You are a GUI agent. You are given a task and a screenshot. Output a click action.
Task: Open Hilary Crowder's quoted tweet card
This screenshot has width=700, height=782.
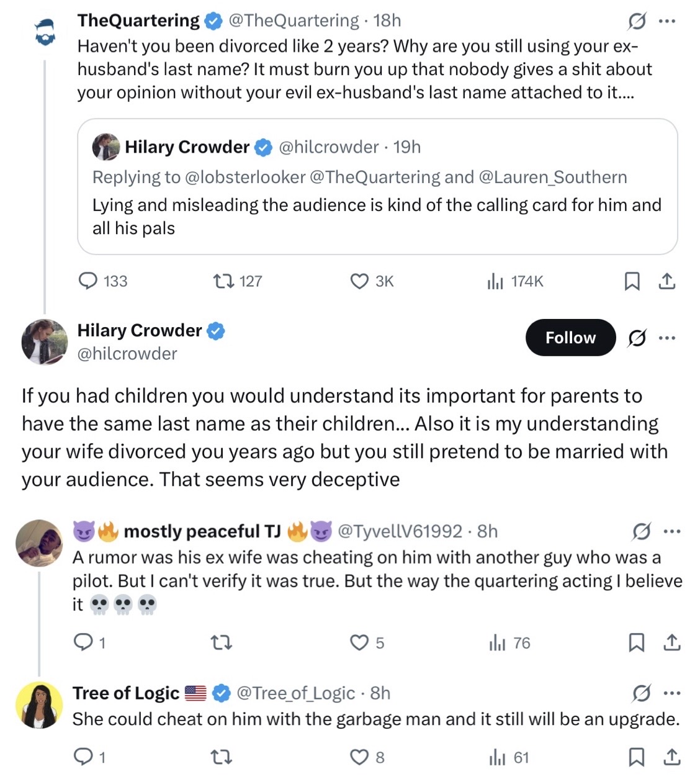(377, 187)
